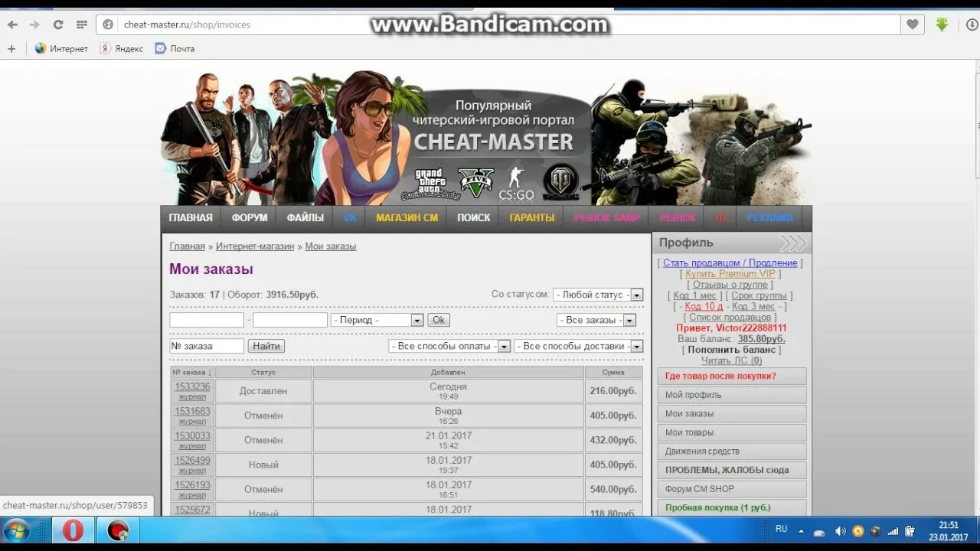Open the Все заказы dropdown
The width and height of the screenshot is (980, 551).
point(596,320)
